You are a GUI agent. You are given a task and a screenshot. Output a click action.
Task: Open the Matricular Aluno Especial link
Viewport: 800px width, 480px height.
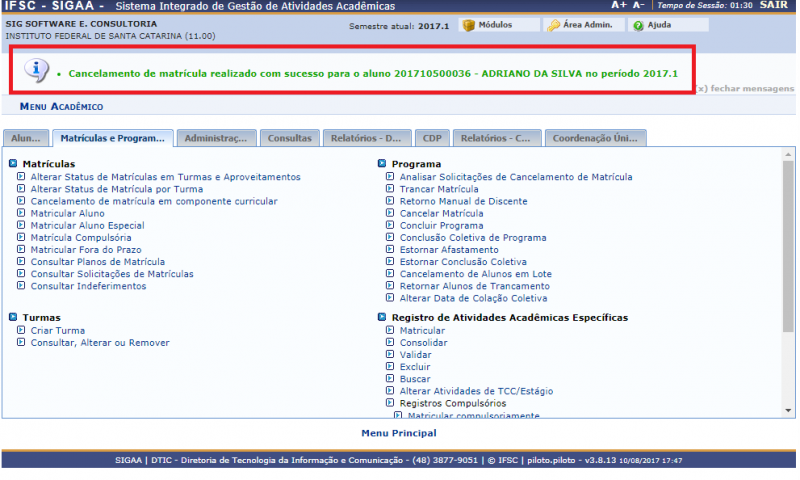tap(87, 225)
